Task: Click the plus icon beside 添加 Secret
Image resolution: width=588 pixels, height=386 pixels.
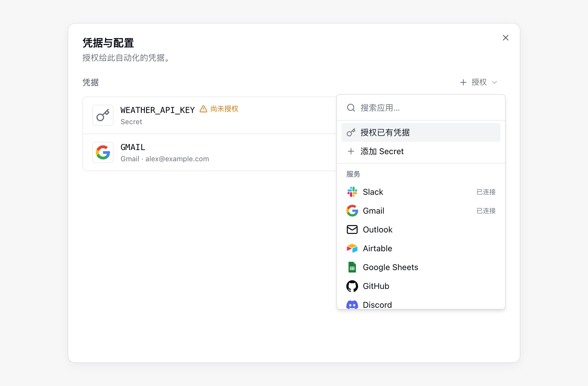Action: tap(351, 151)
